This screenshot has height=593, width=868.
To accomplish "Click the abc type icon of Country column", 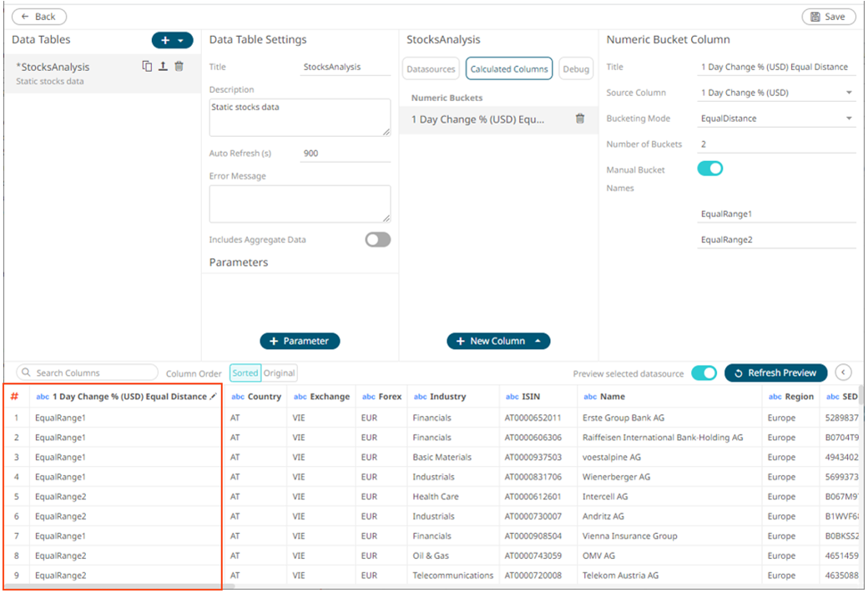I will [x=238, y=396].
